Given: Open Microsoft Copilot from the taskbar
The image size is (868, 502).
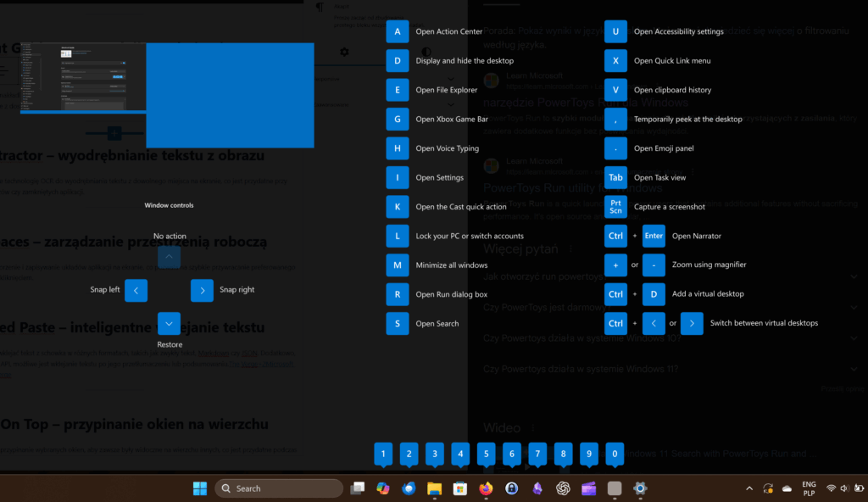Looking at the screenshot, I should 383,488.
